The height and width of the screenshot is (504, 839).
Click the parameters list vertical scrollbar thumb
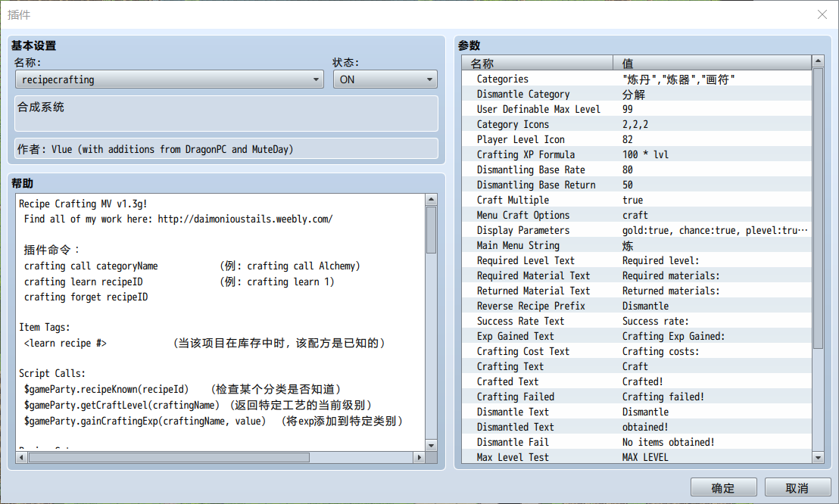coord(818,209)
